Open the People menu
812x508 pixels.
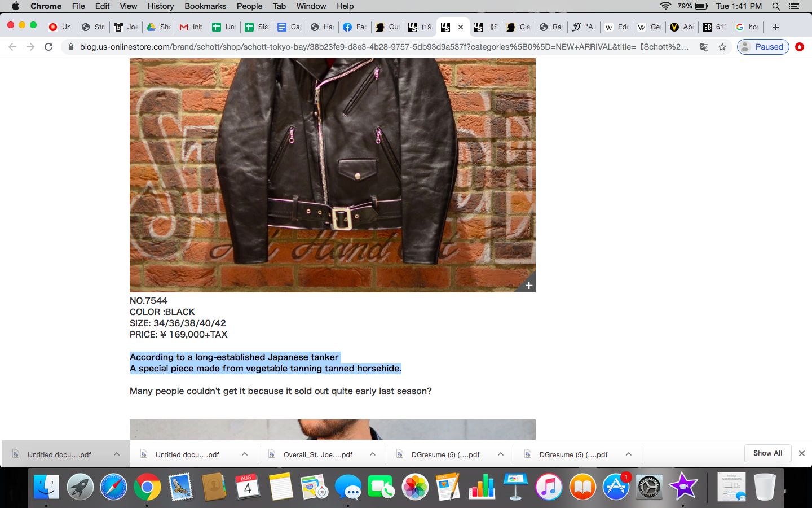250,6
